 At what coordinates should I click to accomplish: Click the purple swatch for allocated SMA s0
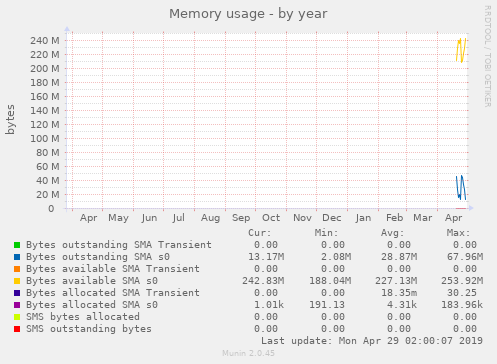click(x=17, y=305)
